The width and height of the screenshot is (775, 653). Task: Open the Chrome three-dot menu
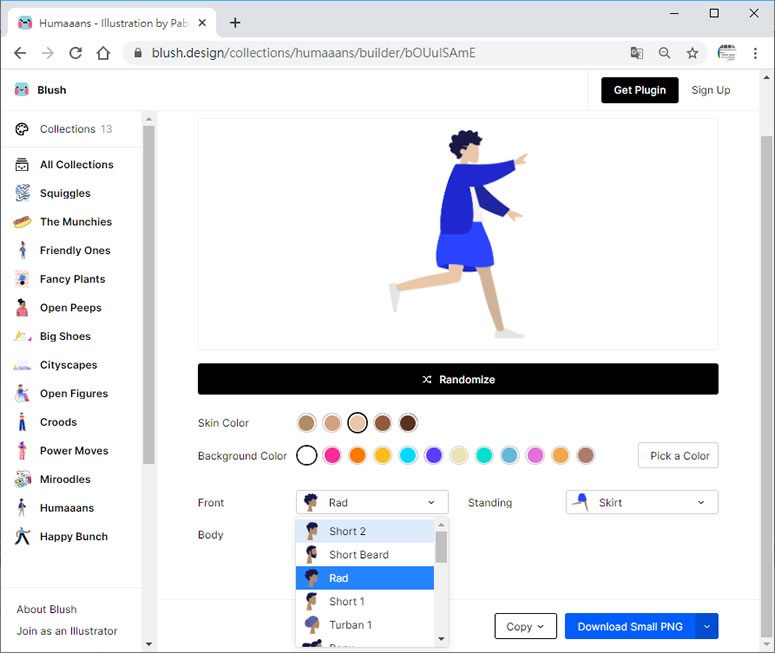pos(755,53)
